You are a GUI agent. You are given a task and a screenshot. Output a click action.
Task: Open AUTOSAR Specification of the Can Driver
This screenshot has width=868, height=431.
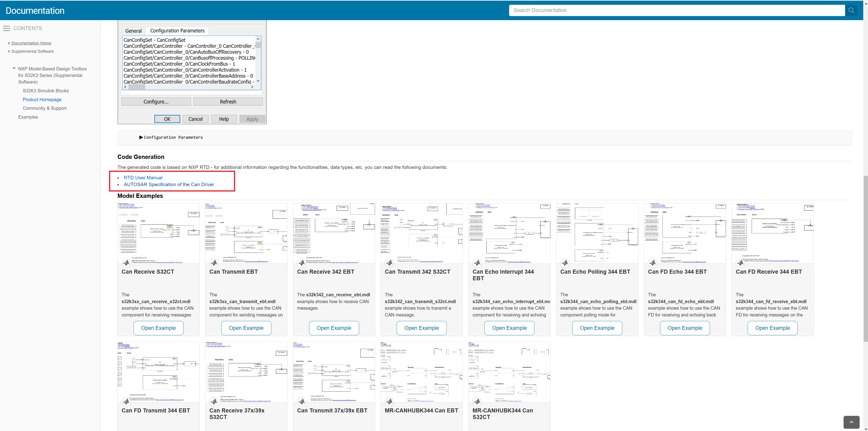(169, 184)
